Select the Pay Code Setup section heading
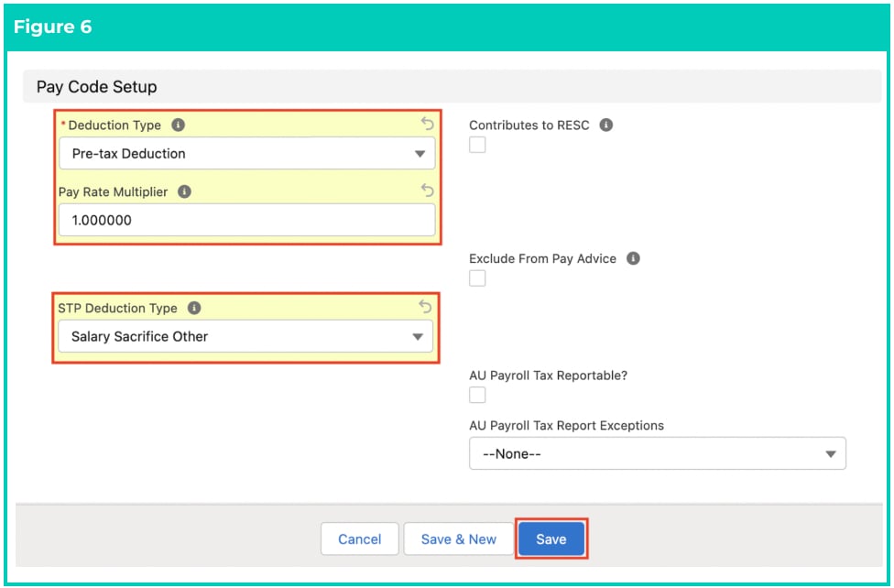The image size is (894, 588). click(x=96, y=87)
